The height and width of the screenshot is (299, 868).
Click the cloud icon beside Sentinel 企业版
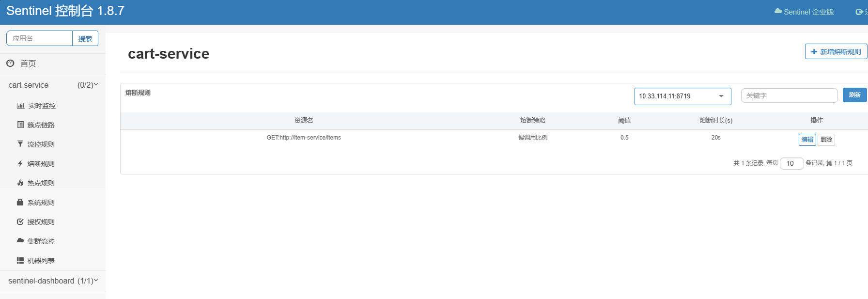click(778, 11)
